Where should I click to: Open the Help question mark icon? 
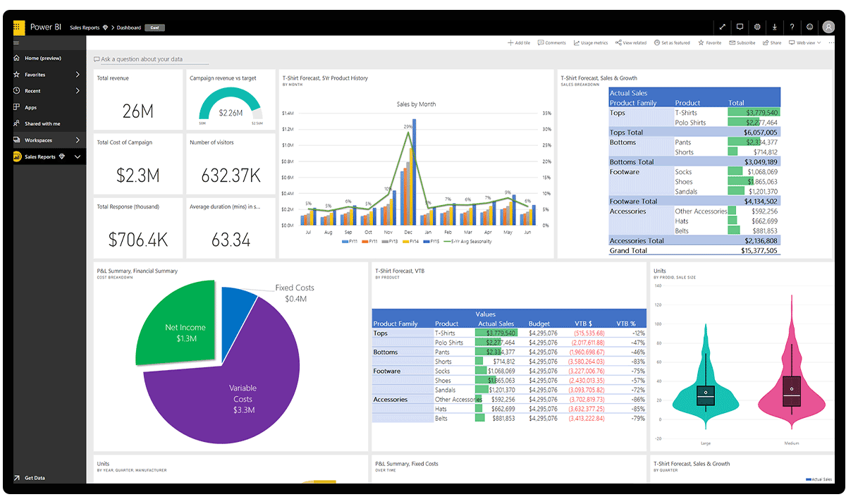[x=791, y=27]
